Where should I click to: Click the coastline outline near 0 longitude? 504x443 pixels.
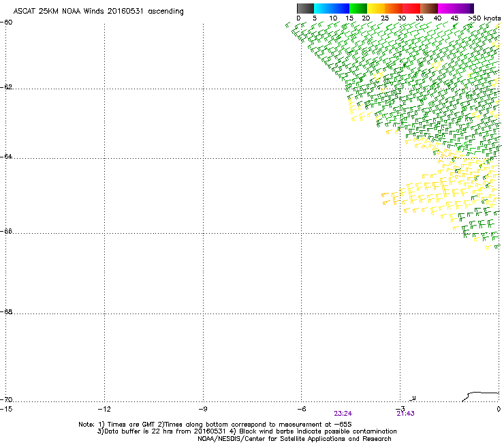pos(480,397)
